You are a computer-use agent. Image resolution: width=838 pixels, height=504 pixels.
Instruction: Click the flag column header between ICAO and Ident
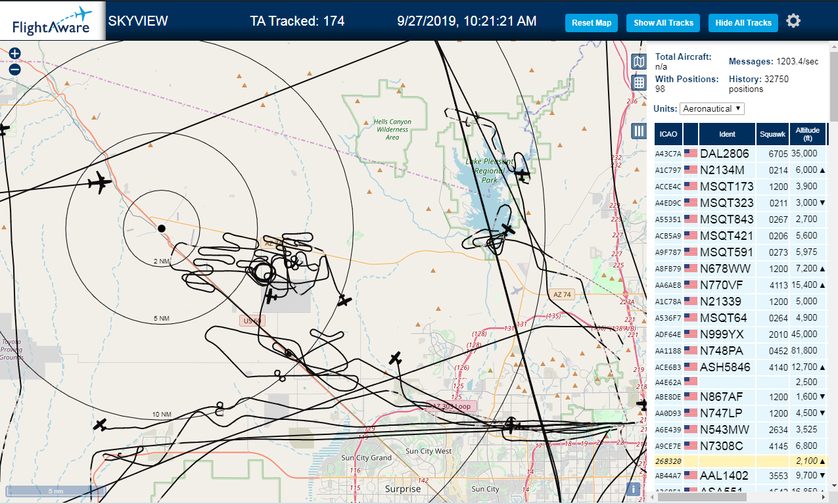coord(691,134)
